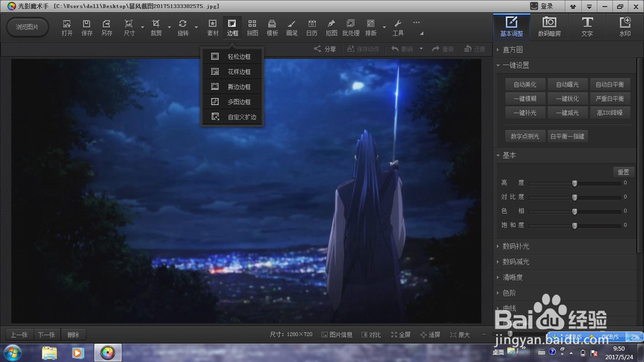This screenshot has width=644, height=362.
Task: Open the 素材 materials tool
Action: [x=213, y=28]
